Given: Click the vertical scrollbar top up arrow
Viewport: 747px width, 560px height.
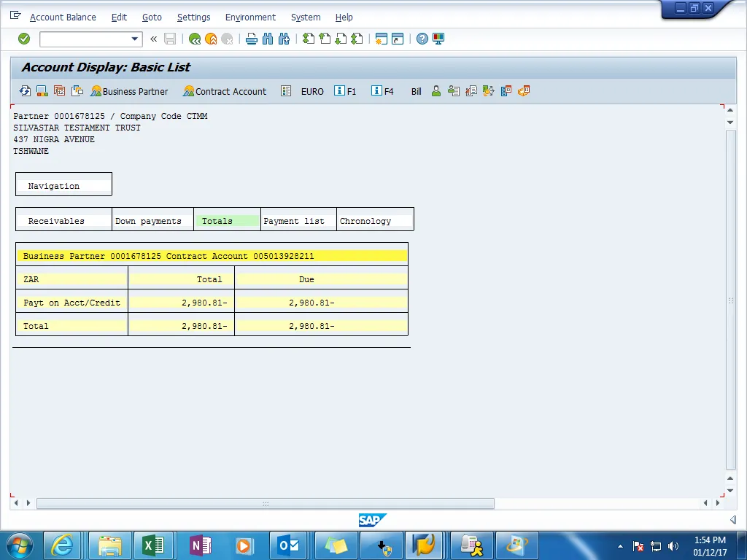Looking at the screenshot, I should point(730,111).
